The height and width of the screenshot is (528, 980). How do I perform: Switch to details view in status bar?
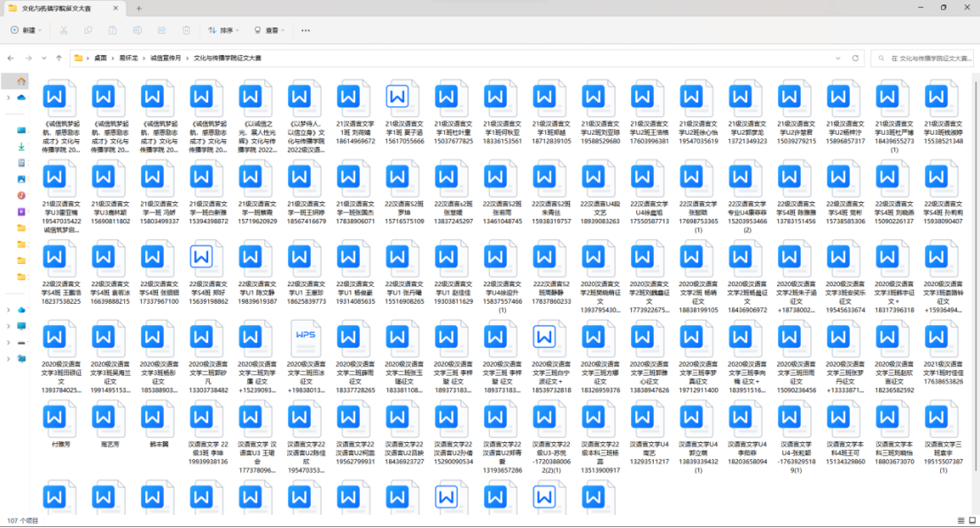coord(961,521)
